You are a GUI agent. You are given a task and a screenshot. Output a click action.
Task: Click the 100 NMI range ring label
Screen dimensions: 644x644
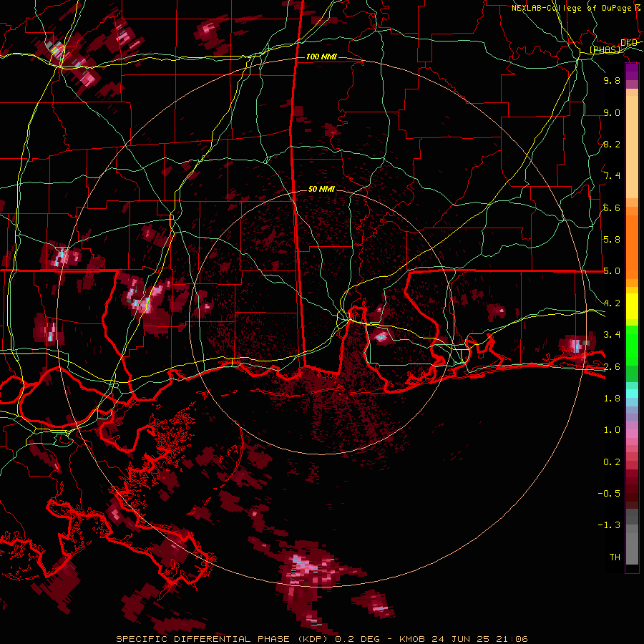pyautogui.click(x=321, y=57)
